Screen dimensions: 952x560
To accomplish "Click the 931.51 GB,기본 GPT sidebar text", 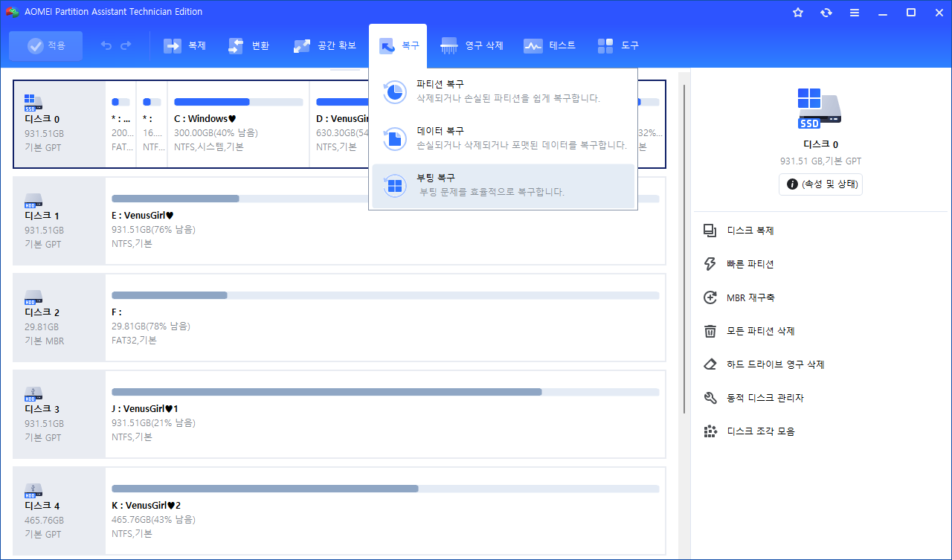I will (x=820, y=161).
